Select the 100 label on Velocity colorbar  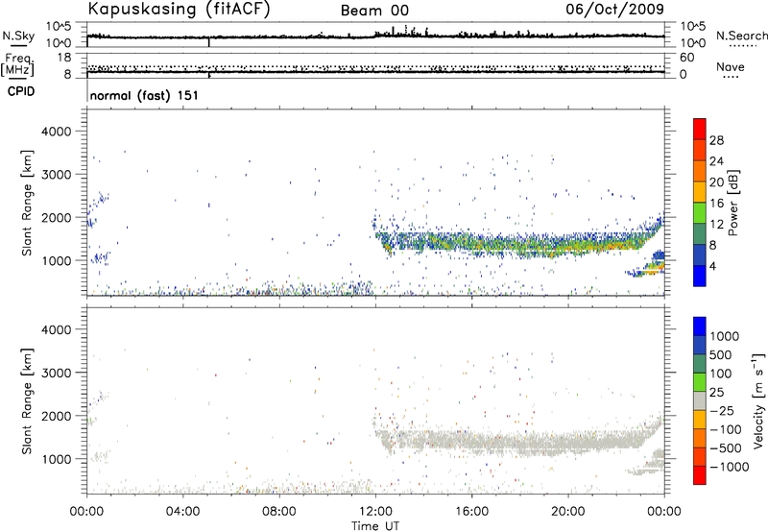(x=721, y=374)
